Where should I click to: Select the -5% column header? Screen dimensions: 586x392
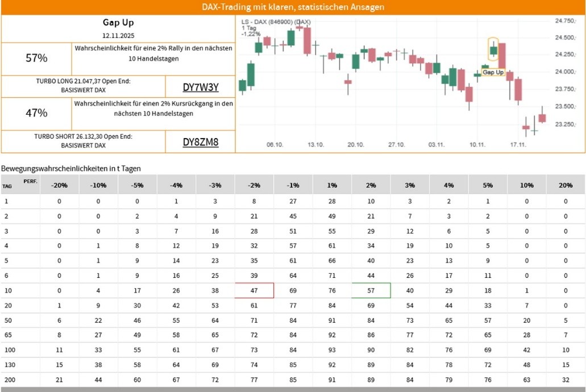tap(138, 185)
